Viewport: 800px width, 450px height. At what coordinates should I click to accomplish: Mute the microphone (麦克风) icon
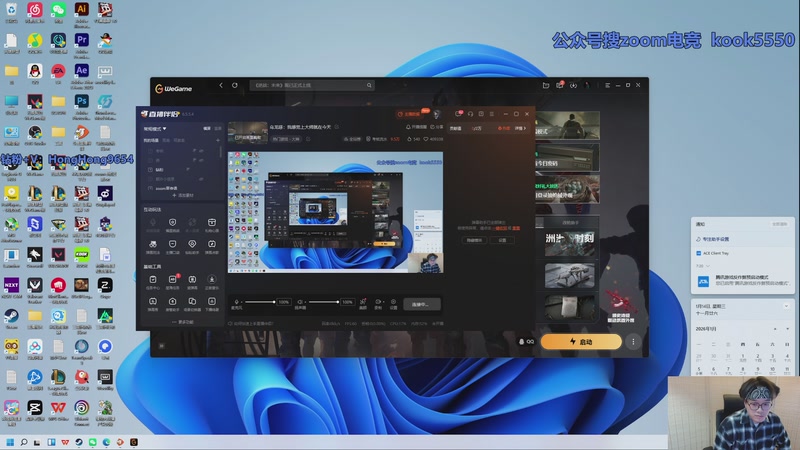pyautogui.click(x=237, y=301)
